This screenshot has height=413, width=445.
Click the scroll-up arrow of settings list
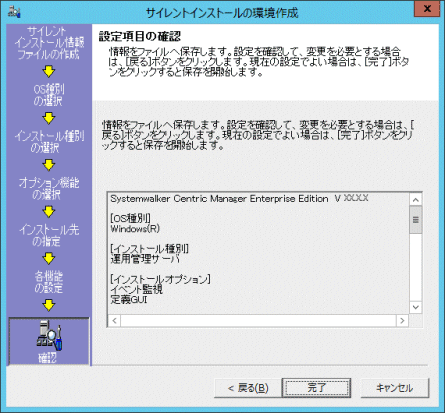click(x=415, y=200)
